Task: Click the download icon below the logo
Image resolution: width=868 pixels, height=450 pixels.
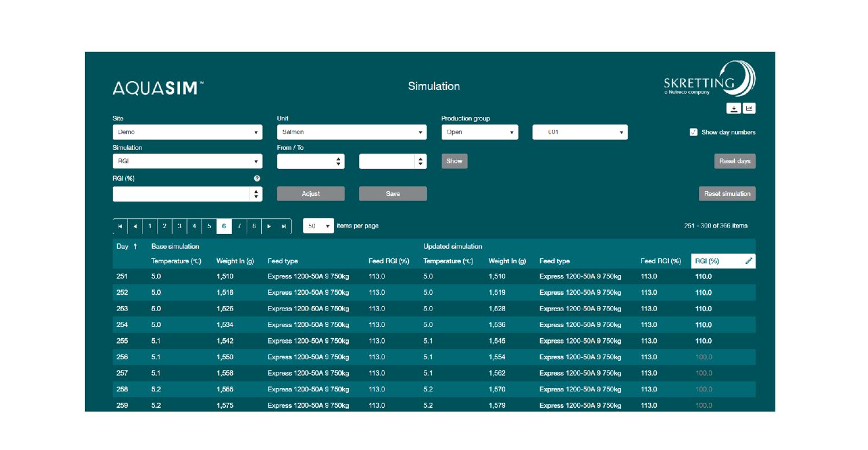Action: point(734,108)
